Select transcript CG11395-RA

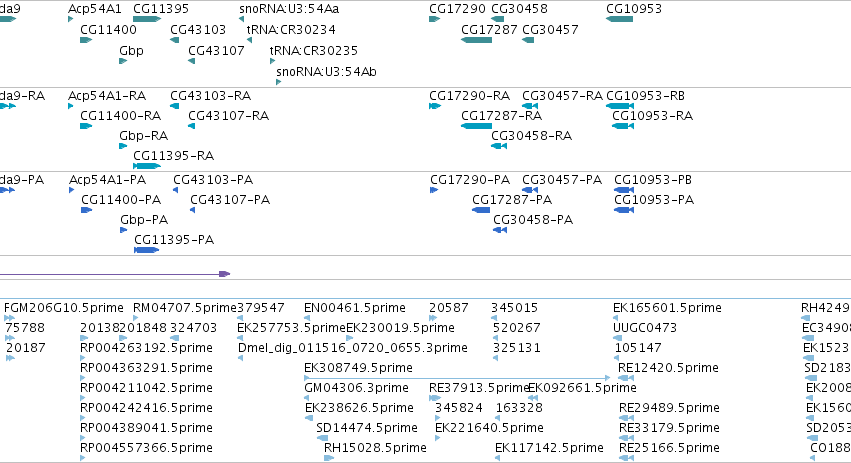174,156
